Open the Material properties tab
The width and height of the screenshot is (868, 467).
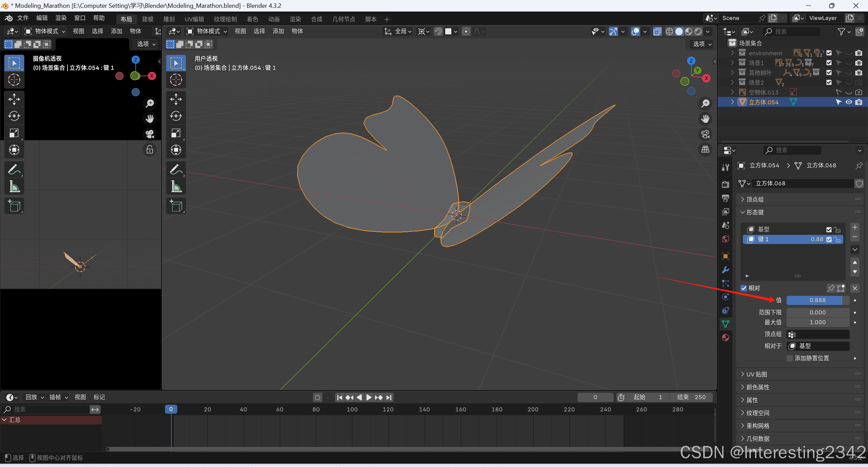click(726, 338)
